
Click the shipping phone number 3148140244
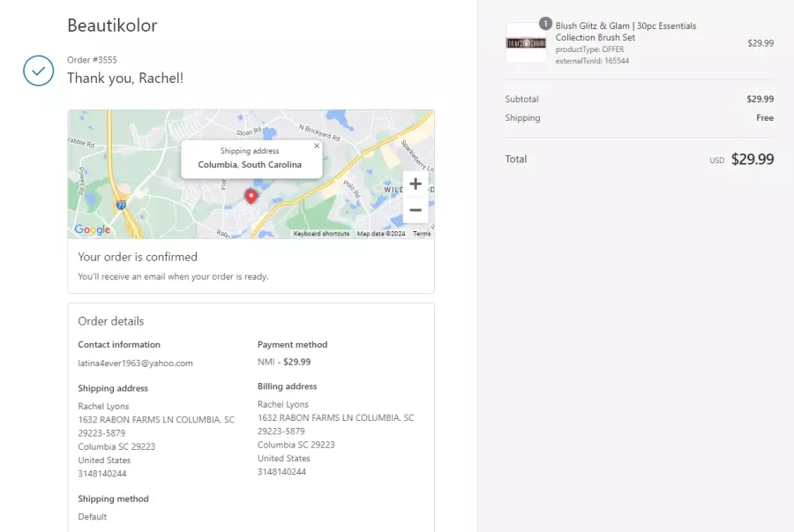click(x=102, y=473)
